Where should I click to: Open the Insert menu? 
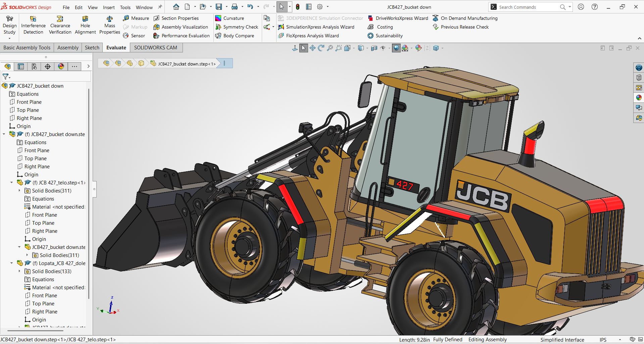click(109, 7)
